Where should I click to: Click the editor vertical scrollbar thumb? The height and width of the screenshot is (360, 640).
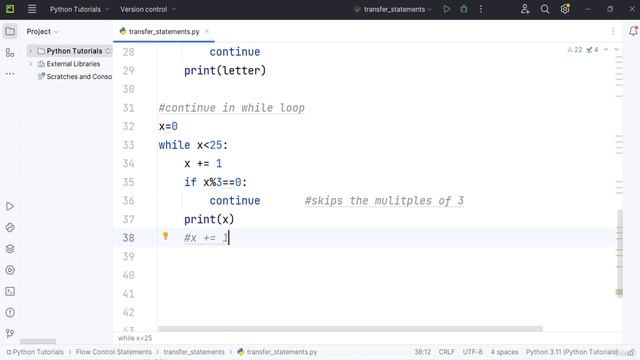click(620, 253)
